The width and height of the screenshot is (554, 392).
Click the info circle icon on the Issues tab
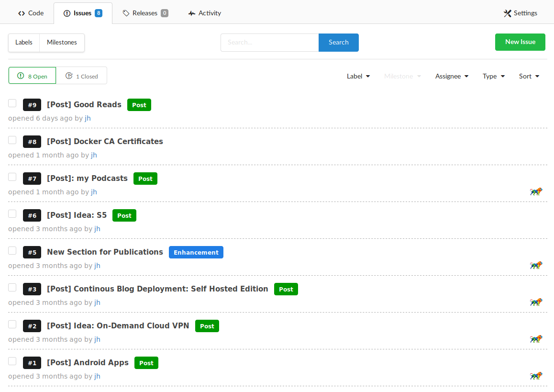click(67, 13)
